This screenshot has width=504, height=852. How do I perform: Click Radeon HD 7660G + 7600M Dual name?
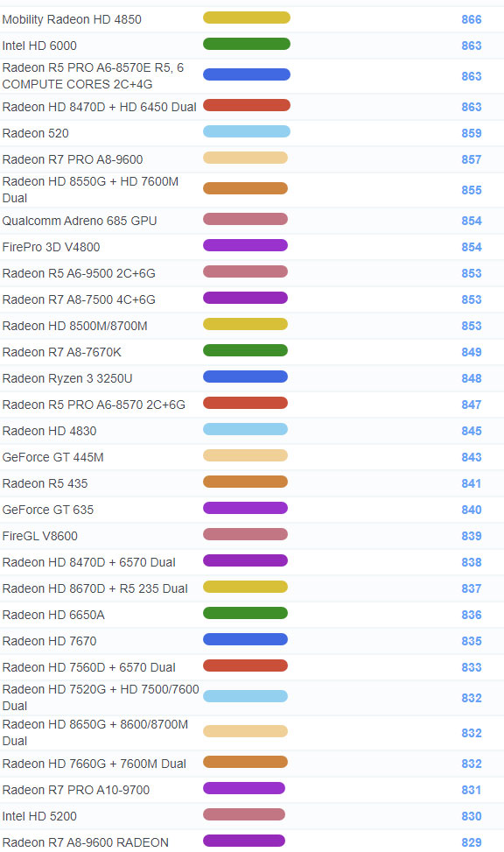[x=94, y=764]
